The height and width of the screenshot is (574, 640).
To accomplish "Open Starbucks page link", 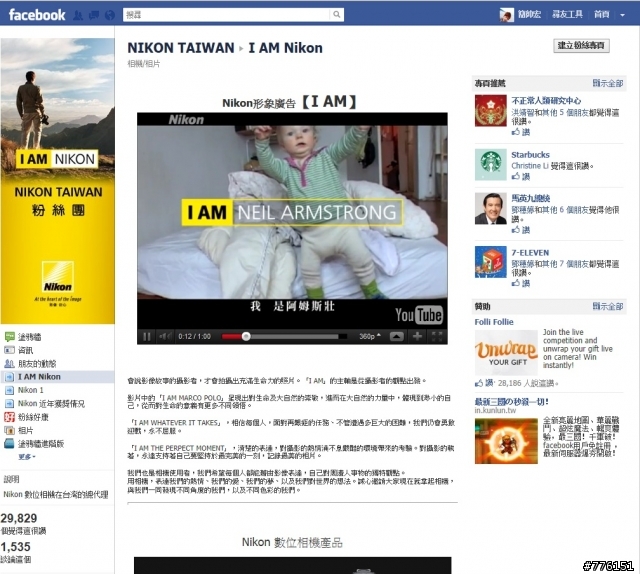I will click(x=530, y=155).
